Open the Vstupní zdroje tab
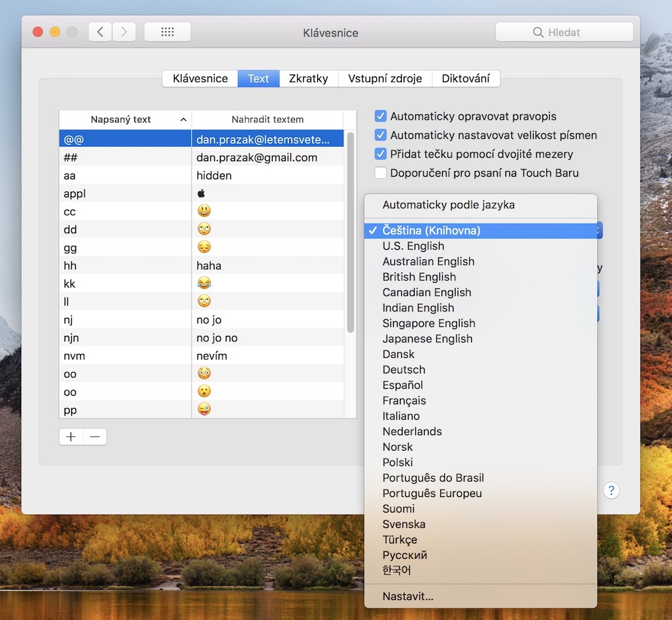Screen dimensions: 672x620 (x=385, y=79)
